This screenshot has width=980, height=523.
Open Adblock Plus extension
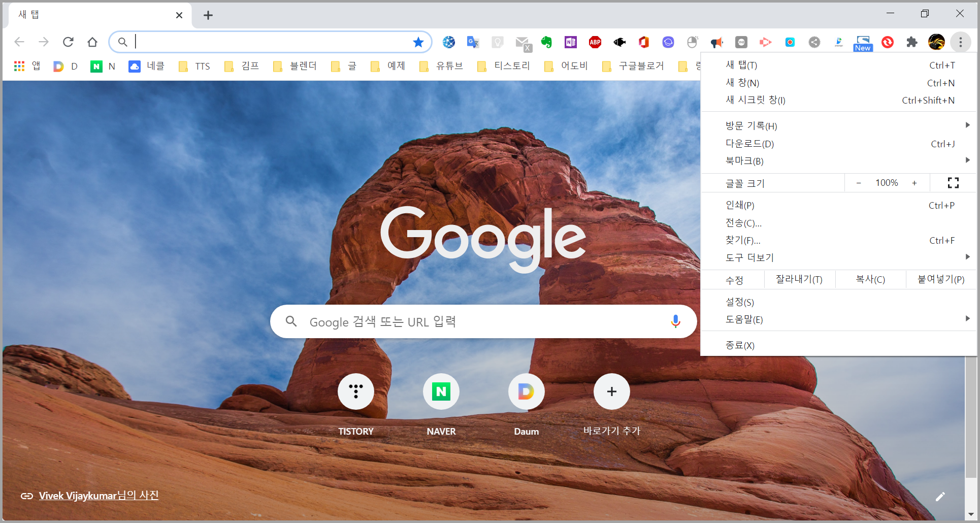(595, 42)
